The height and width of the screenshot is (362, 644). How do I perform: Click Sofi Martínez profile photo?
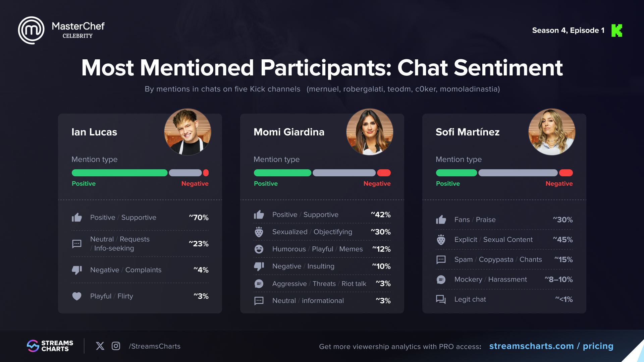(552, 132)
